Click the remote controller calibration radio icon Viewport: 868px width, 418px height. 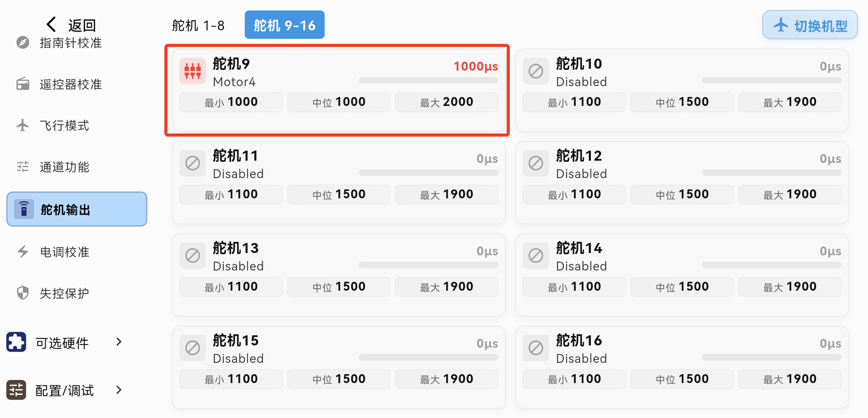(x=23, y=84)
